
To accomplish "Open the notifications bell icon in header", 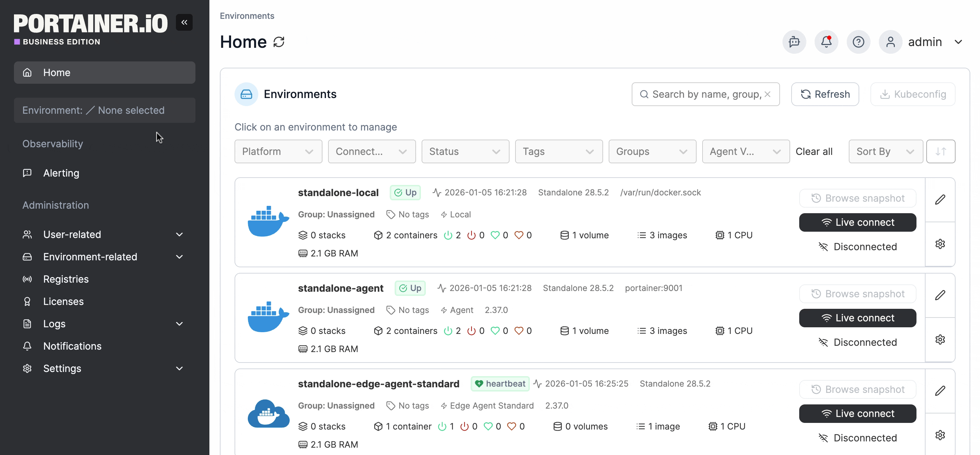I will (826, 42).
